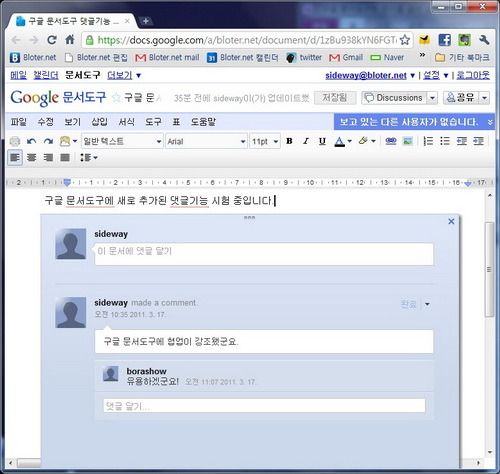This screenshot has width=500, height=474.
Task: Collapse the viewers notification bar
Action: click(490, 122)
